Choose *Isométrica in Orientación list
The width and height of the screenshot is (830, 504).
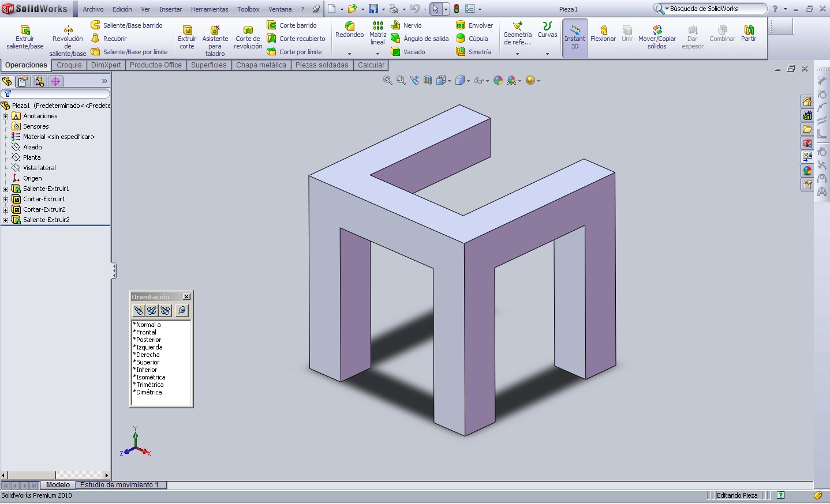point(149,377)
